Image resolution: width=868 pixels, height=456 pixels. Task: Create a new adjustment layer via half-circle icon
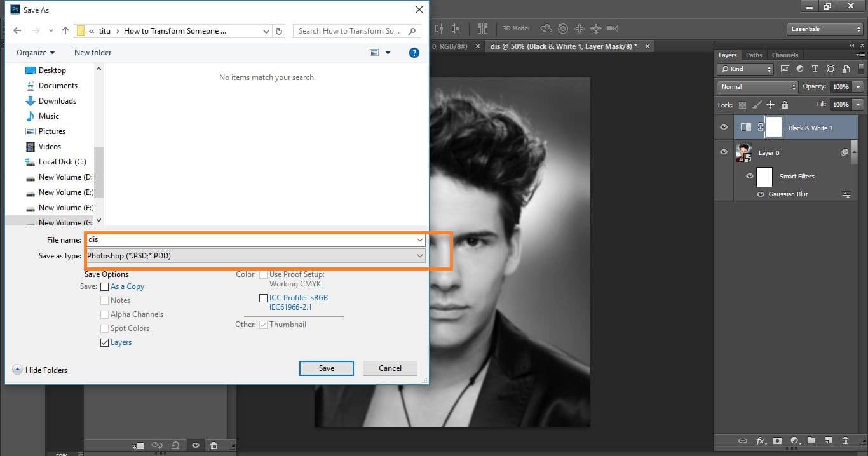tap(795, 441)
